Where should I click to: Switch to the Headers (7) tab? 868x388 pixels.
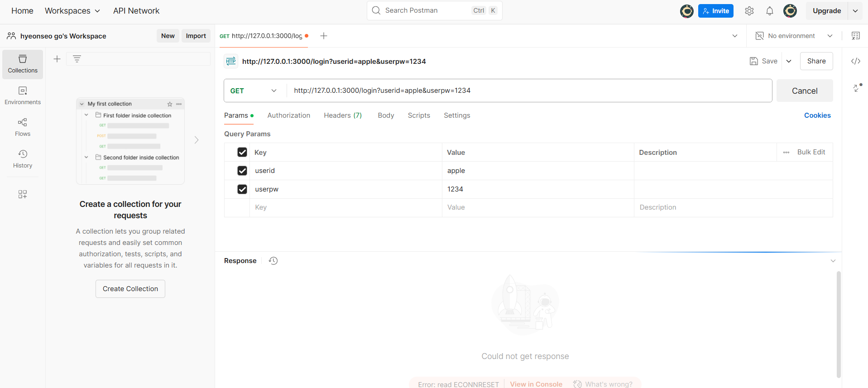coord(343,115)
